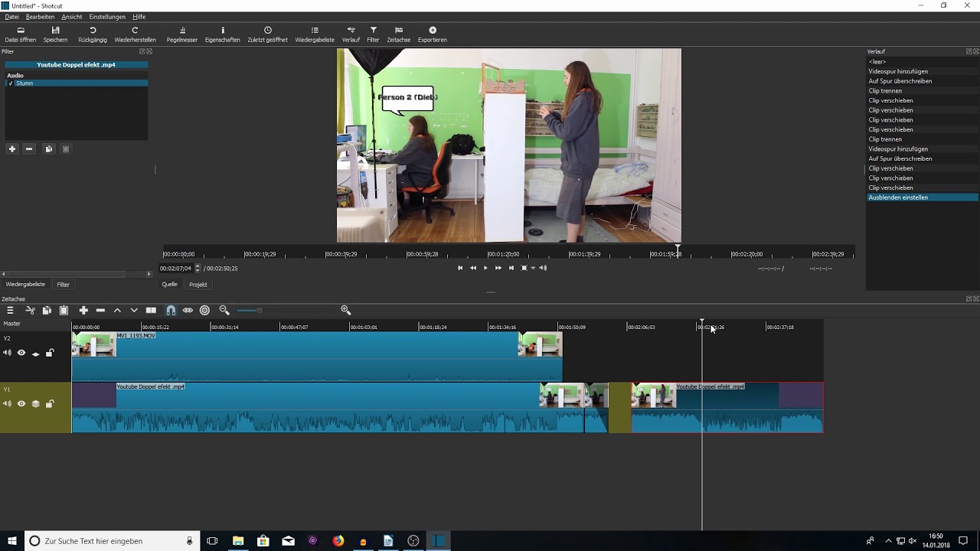Hide the V2 track with eye icon
The height and width of the screenshot is (551, 980).
coord(21,353)
